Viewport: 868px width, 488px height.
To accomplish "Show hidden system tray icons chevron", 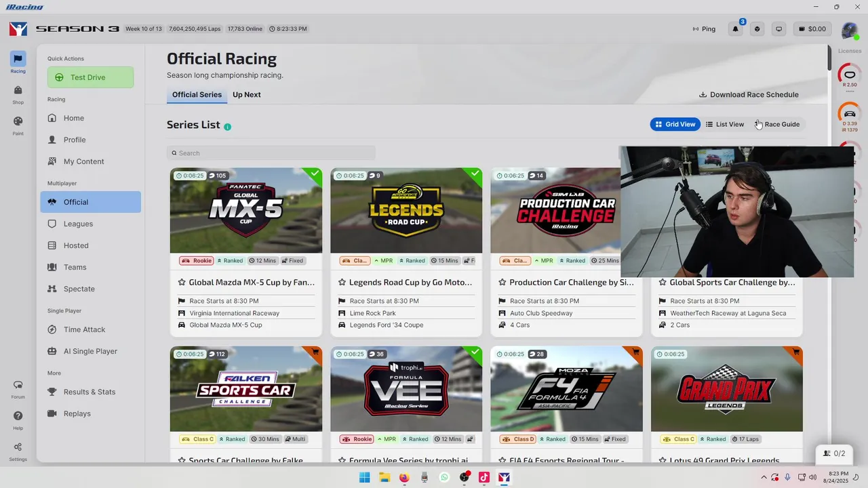I will 764,477.
